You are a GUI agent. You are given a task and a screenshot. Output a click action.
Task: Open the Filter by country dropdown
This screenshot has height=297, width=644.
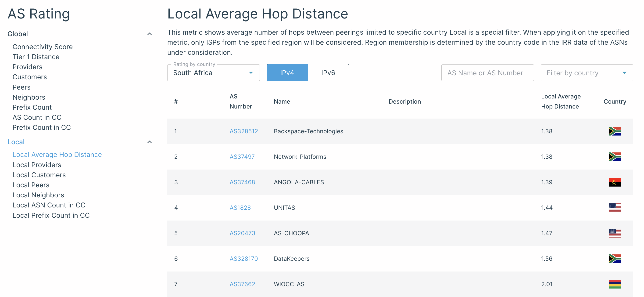coord(587,72)
